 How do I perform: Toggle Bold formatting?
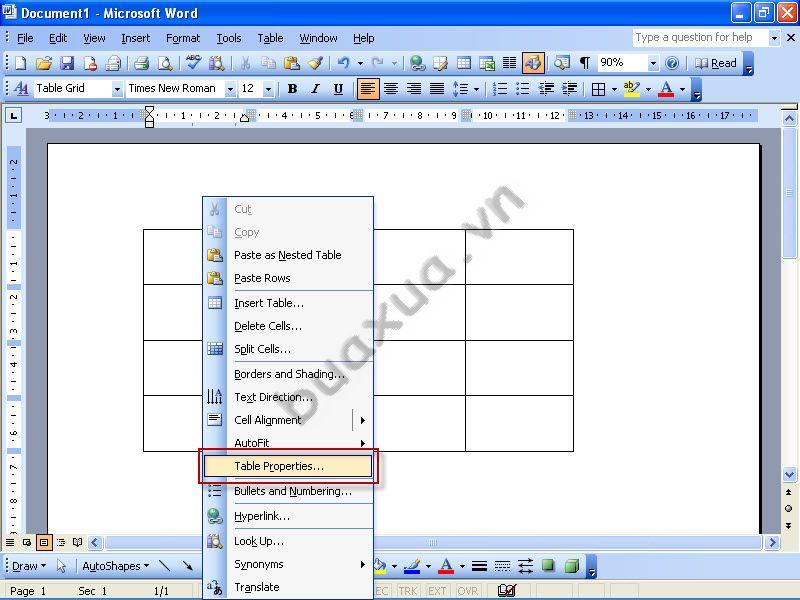292,89
